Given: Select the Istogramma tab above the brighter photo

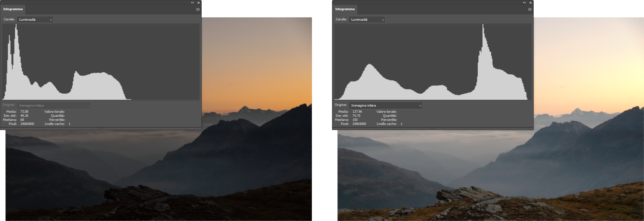Looking at the screenshot, I should coord(345,9).
